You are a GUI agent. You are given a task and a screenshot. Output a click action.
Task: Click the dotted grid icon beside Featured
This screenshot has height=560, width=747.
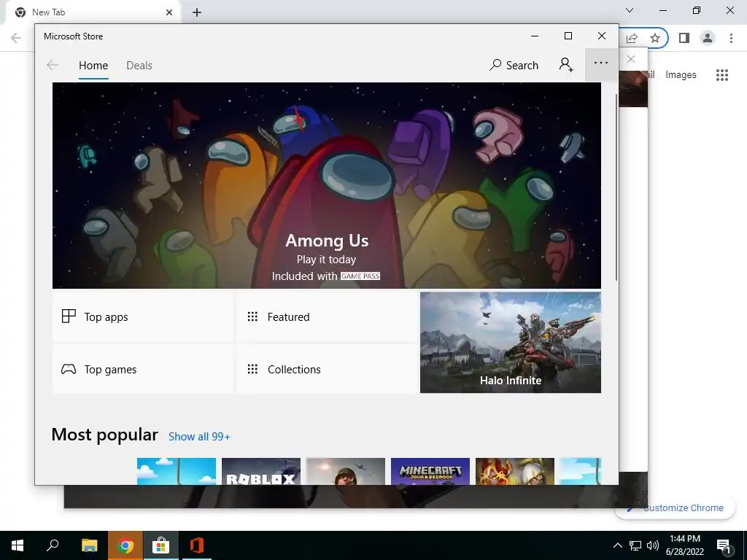[x=252, y=316]
